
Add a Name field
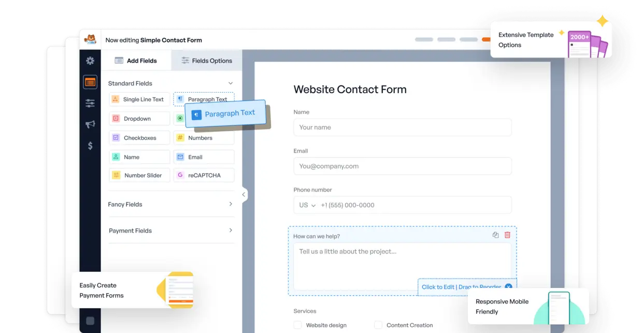[x=139, y=157]
